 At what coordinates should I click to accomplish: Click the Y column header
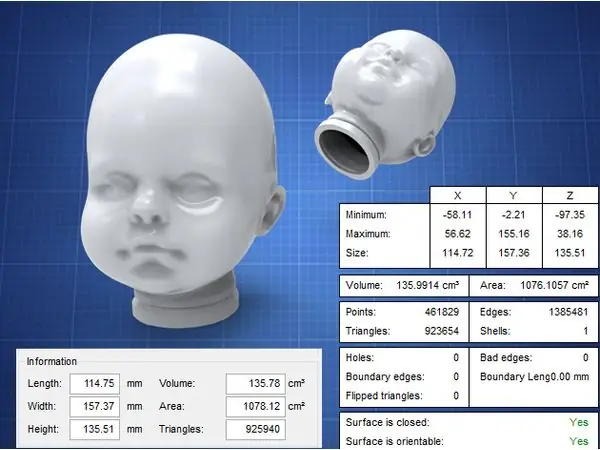514,196
